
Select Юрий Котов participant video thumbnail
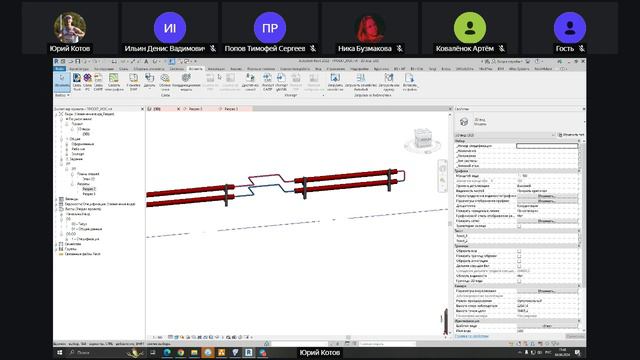[70, 28]
